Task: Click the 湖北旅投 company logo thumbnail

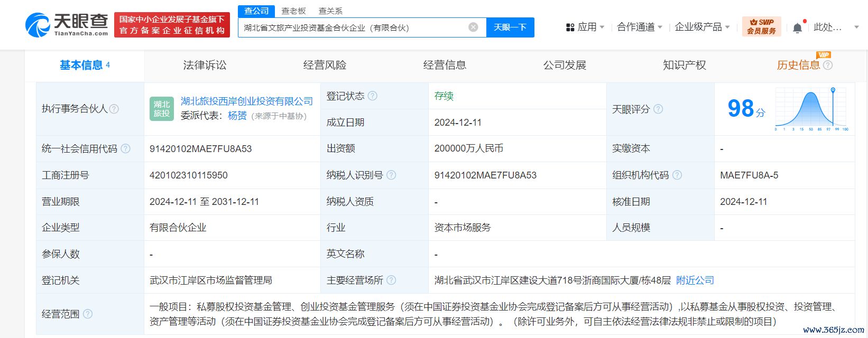Action: click(162, 109)
